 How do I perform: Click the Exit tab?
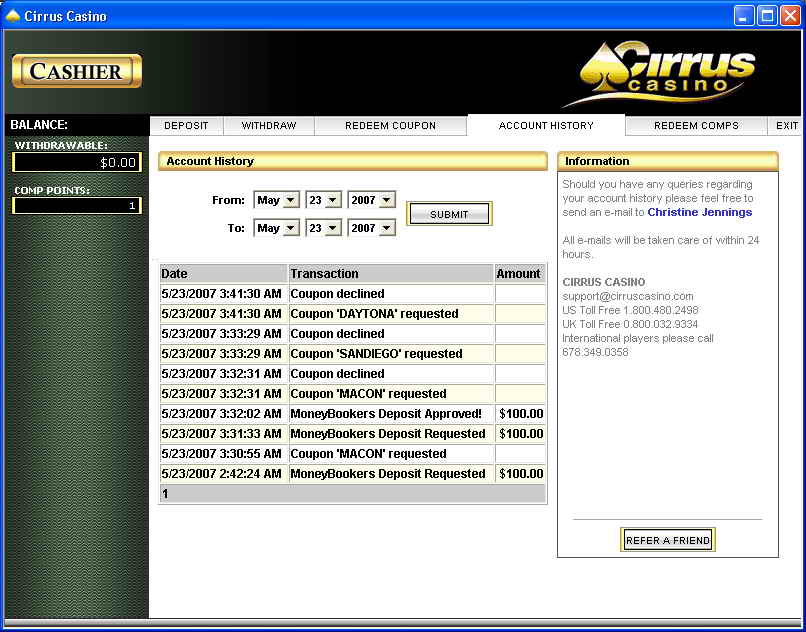(x=786, y=125)
